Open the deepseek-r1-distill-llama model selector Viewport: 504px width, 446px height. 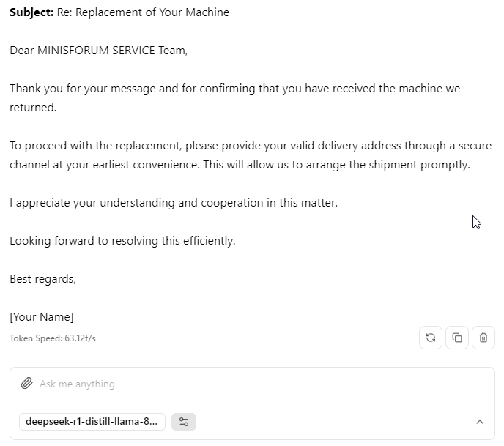coord(92,422)
